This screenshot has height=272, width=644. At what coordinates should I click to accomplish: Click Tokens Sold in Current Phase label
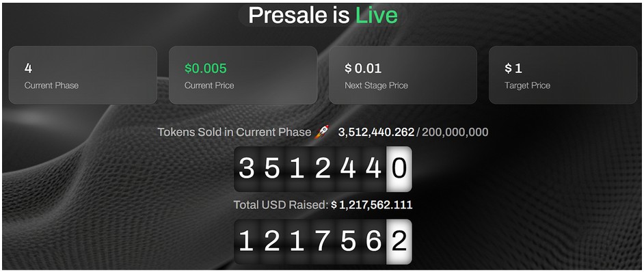click(x=234, y=132)
